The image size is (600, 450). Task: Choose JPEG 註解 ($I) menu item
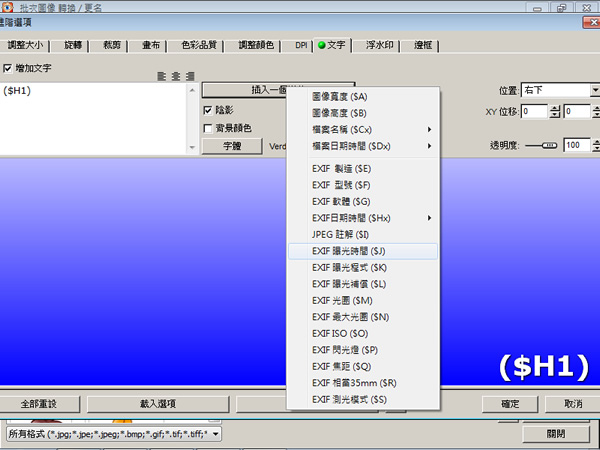pos(362,235)
